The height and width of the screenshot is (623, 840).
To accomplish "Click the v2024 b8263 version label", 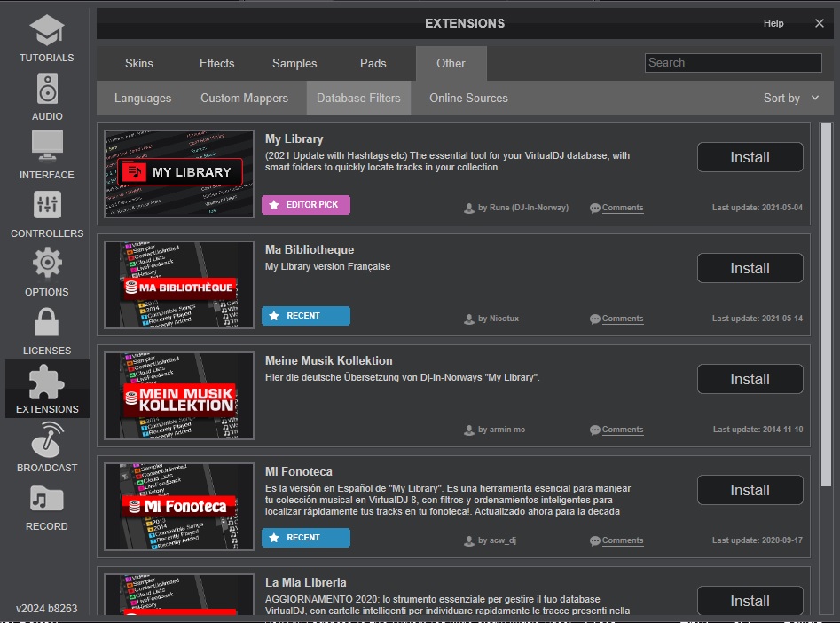I will pos(47,609).
